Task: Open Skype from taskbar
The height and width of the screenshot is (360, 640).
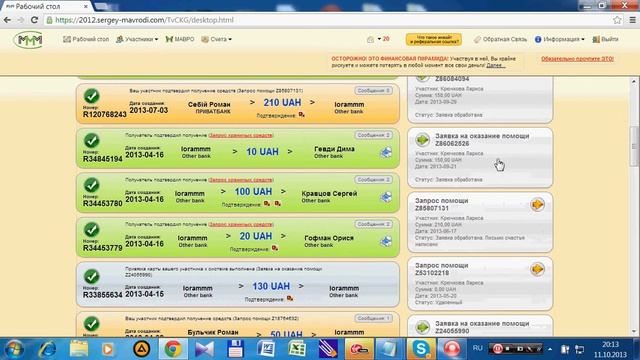Action: point(420,349)
